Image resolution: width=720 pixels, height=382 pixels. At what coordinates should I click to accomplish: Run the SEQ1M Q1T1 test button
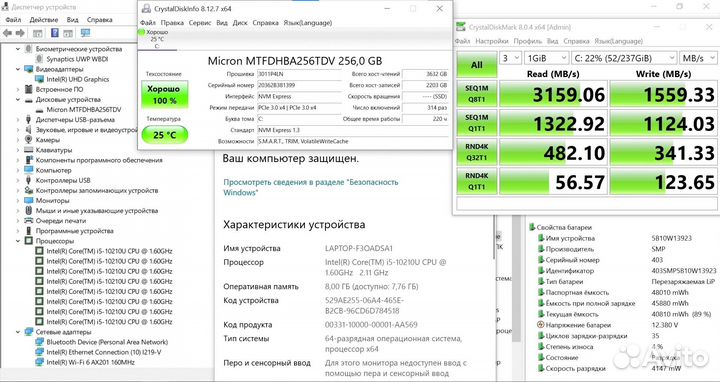pyautogui.click(x=477, y=122)
